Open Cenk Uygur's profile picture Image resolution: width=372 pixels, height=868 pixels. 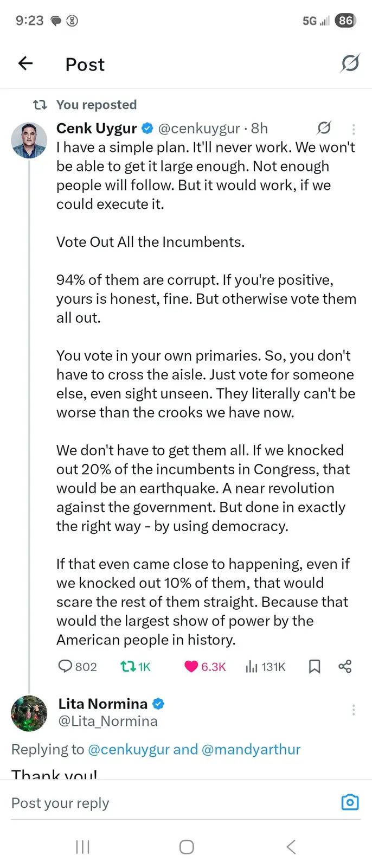pyautogui.click(x=29, y=141)
